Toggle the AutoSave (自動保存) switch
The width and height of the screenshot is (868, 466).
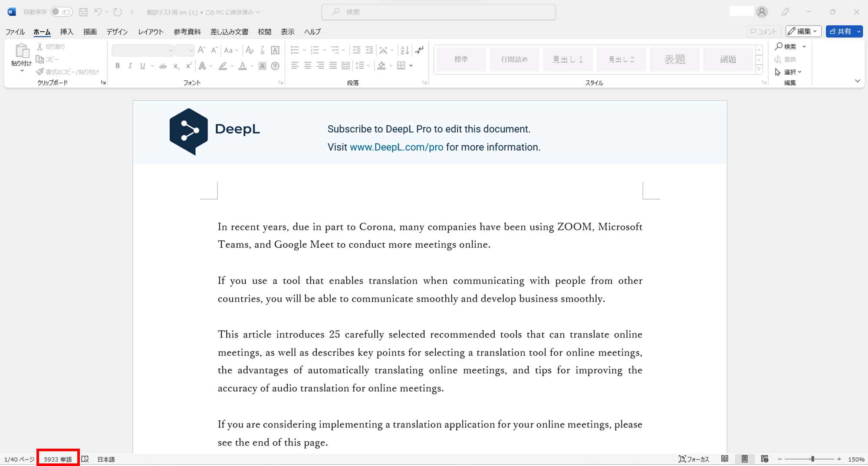(61, 12)
